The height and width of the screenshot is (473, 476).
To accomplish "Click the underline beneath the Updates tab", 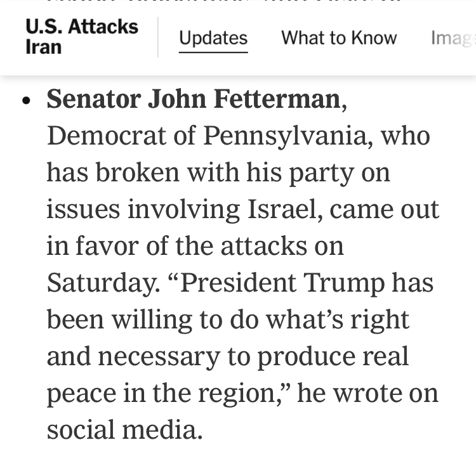I will coord(213,52).
